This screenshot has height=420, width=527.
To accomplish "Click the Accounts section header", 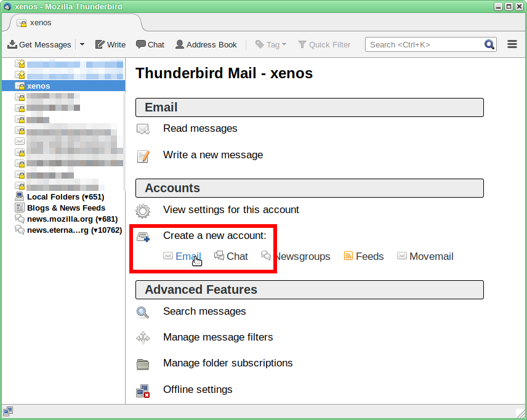I will [x=310, y=188].
